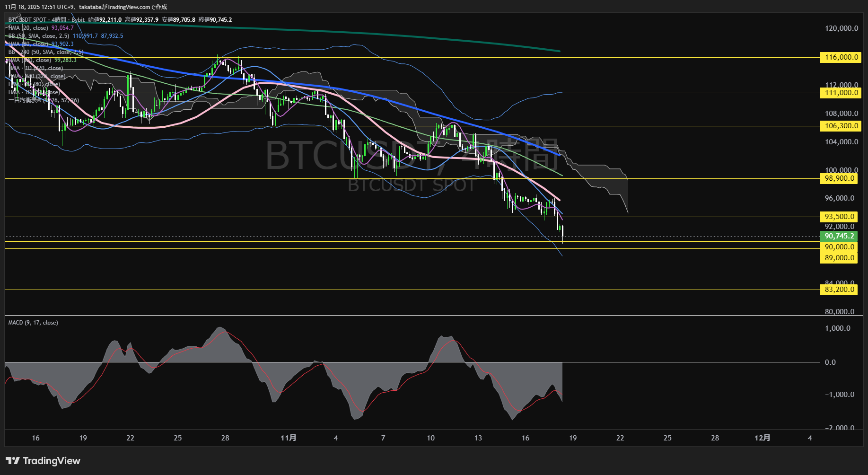Screen dimensions: 868x475
Task: Toggle visibility of BB (50, SMA, close, 2.5)
Action: [x=39, y=36]
